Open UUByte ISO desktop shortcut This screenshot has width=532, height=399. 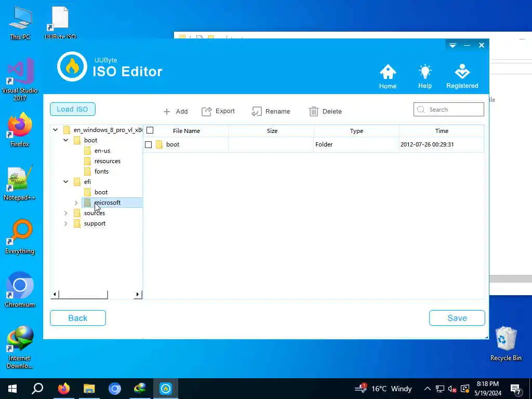(60, 23)
